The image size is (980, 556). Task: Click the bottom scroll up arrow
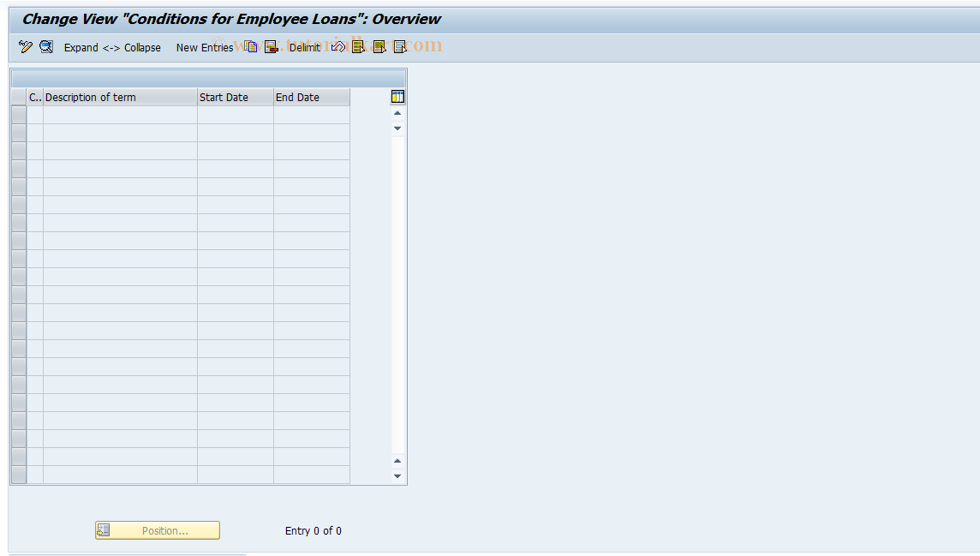(x=397, y=461)
